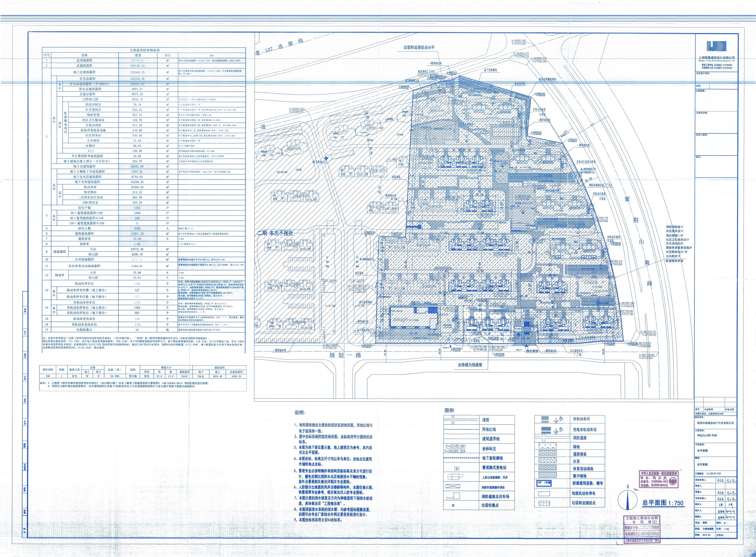
Task: Click the road paving brick pattern swatch
Action: coord(547,453)
